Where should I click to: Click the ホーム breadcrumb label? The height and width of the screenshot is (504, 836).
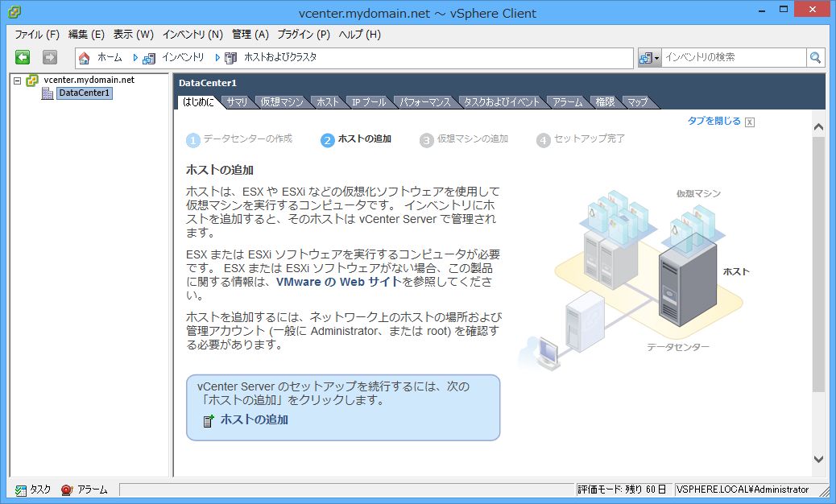[x=110, y=57]
